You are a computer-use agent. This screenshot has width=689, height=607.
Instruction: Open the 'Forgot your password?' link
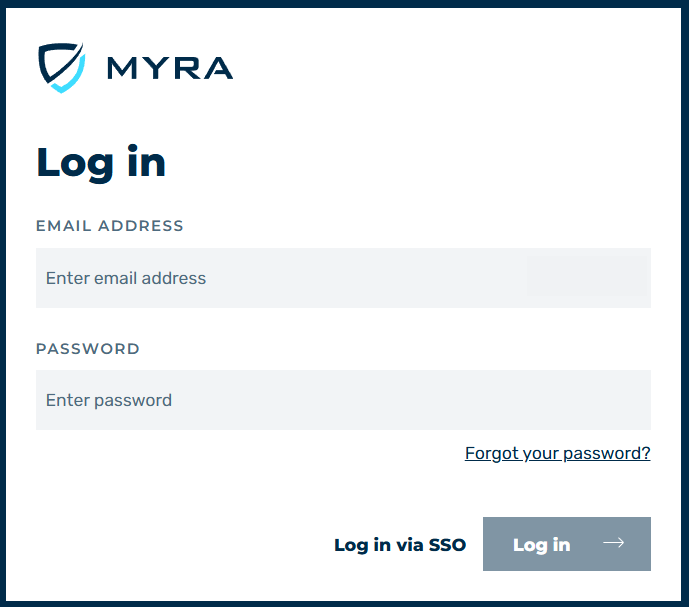pyautogui.click(x=558, y=453)
